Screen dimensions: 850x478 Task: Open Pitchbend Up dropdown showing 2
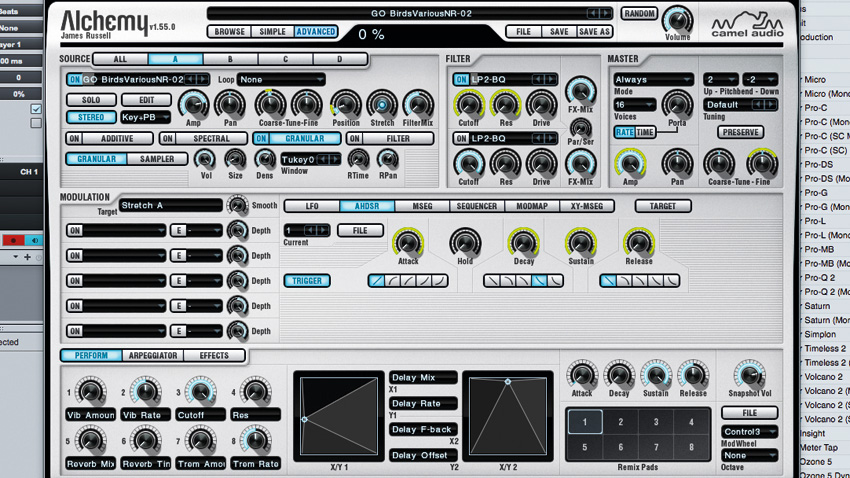pyautogui.click(x=720, y=80)
